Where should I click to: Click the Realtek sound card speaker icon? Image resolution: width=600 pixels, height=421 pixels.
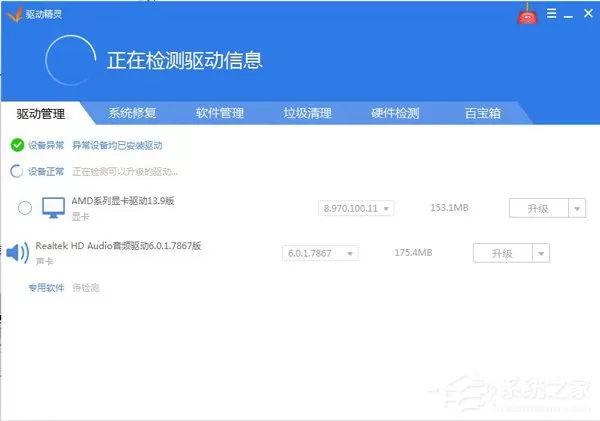point(18,253)
